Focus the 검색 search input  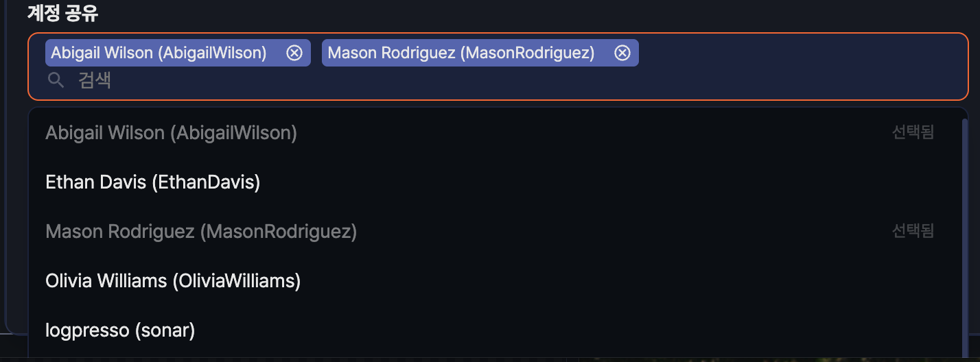[275, 81]
